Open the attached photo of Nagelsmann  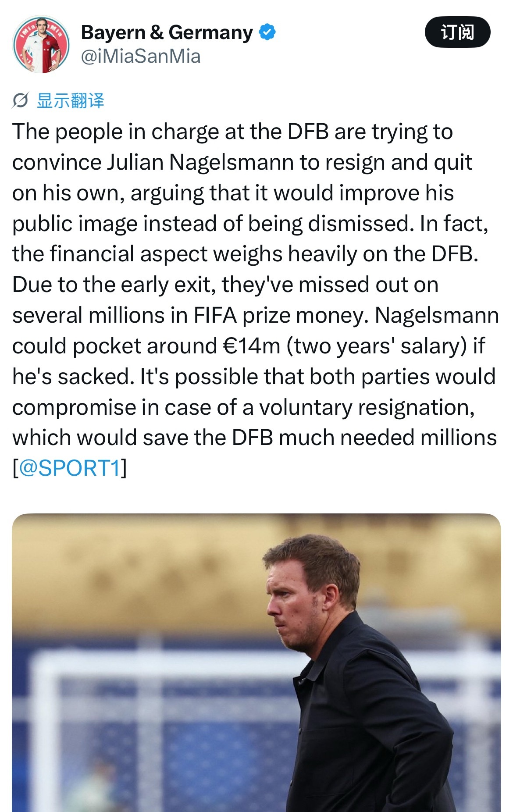[x=256, y=662]
